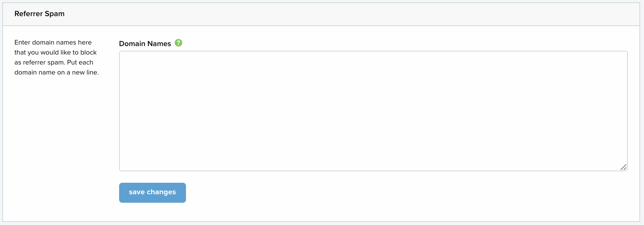Click the line 'domain name on a new line.'
This screenshot has width=644, height=225.
pyautogui.click(x=56, y=73)
